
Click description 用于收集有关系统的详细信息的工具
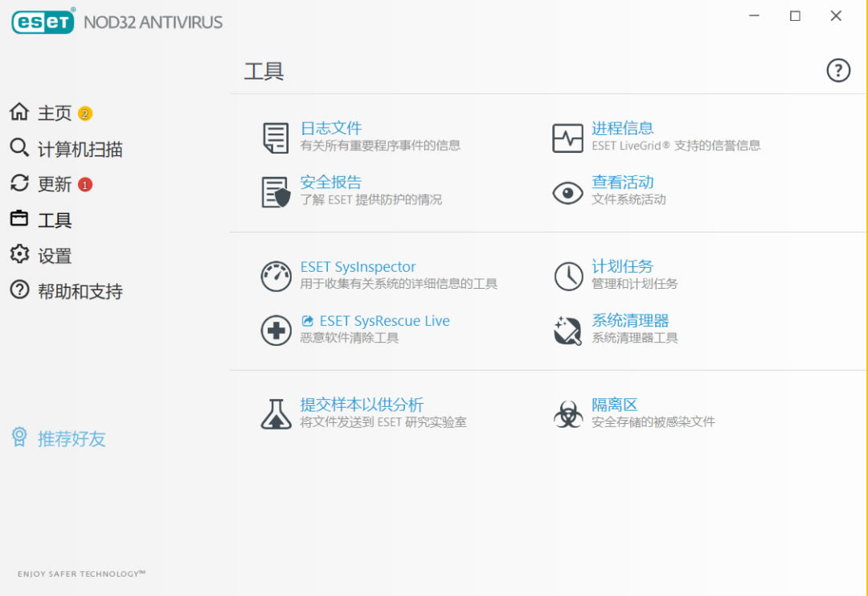pyautogui.click(x=399, y=284)
